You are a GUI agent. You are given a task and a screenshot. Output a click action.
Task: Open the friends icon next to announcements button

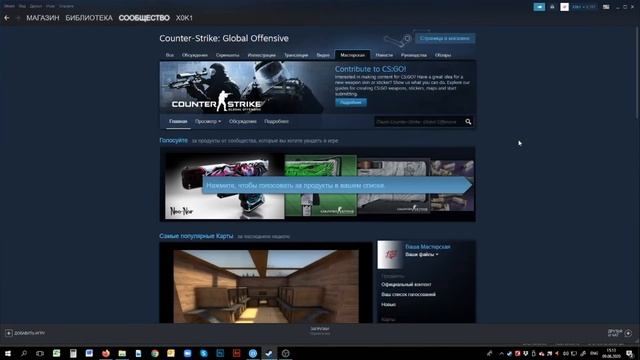[x=552, y=7]
